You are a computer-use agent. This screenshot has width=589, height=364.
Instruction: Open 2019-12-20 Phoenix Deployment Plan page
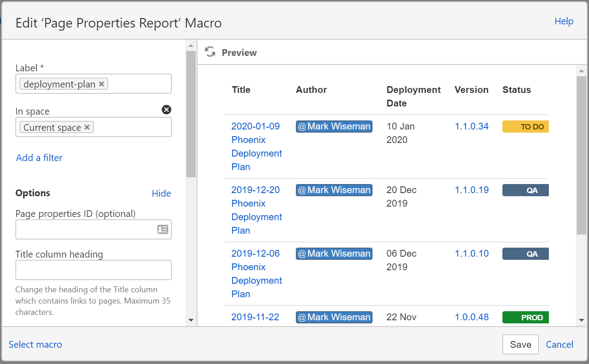point(257,210)
